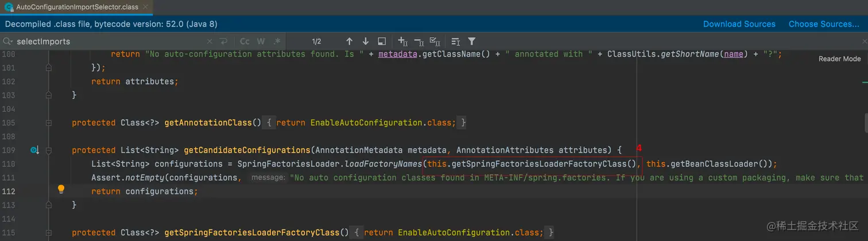
Task: Click the 'Decompiled .class file' banner text
Action: [x=111, y=24]
